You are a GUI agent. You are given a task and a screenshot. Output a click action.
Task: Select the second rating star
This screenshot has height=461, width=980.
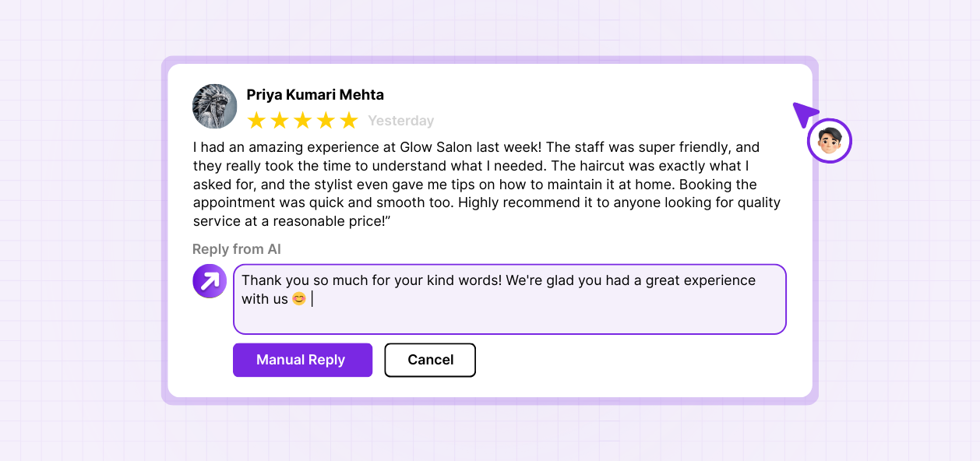(x=279, y=121)
